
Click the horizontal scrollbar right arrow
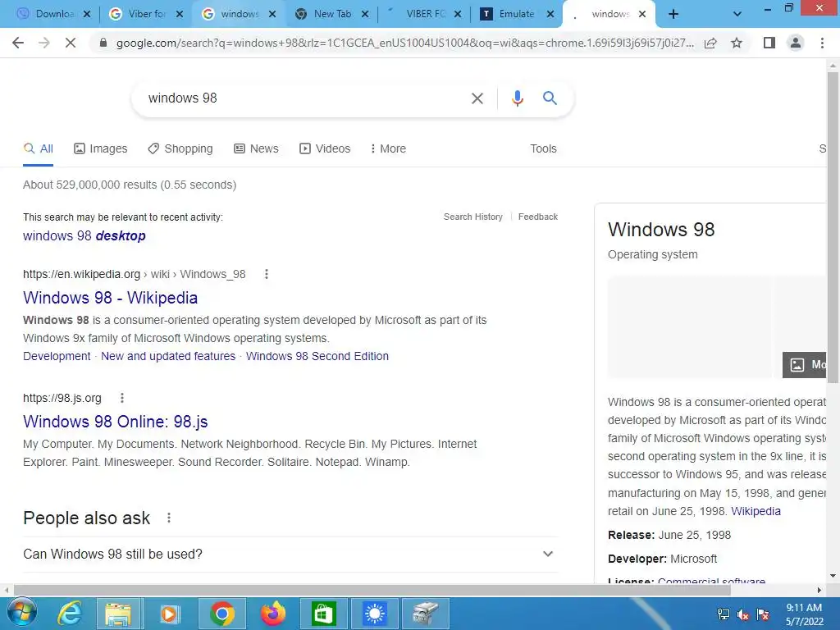coord(819,590)
